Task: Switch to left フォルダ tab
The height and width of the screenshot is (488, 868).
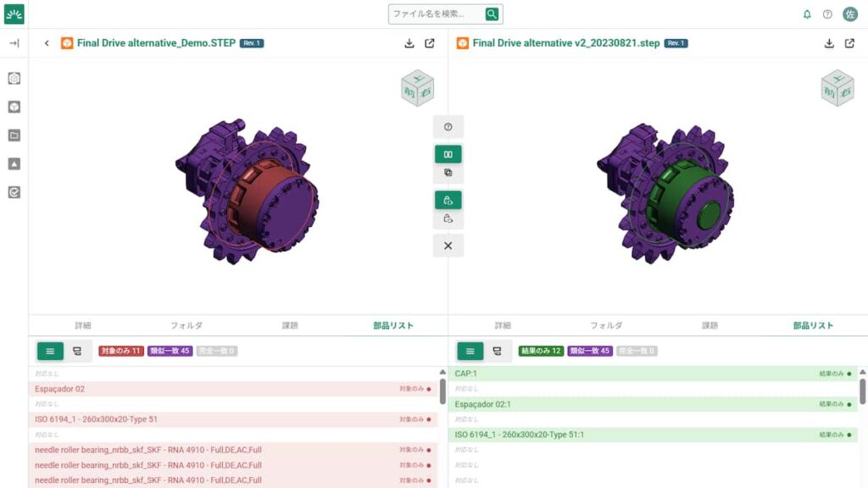Action: tap(186, 325)
